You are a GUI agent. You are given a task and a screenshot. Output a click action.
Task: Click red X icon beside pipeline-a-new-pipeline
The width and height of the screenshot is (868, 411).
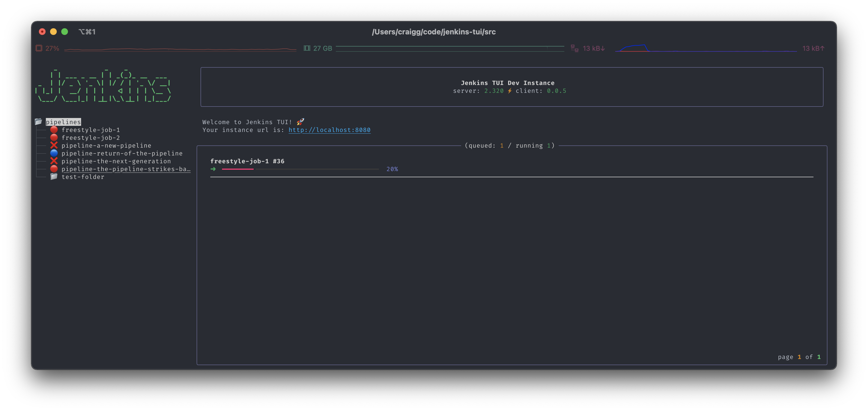(54, 145)
